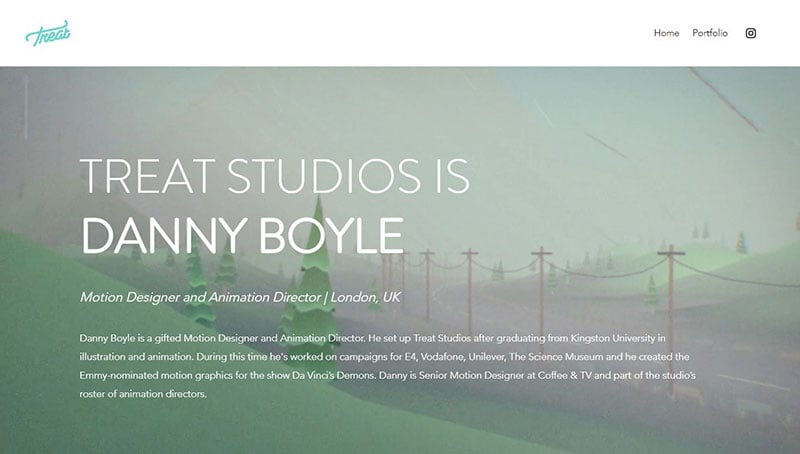Select the 'DANNY BOYLE' heading text

tap(242, 236)
